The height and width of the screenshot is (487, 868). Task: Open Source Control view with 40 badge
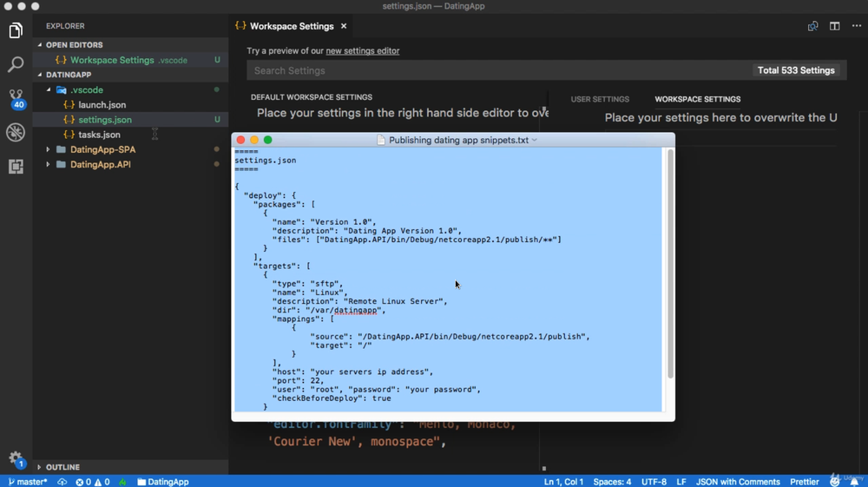[x=16, y=98]
